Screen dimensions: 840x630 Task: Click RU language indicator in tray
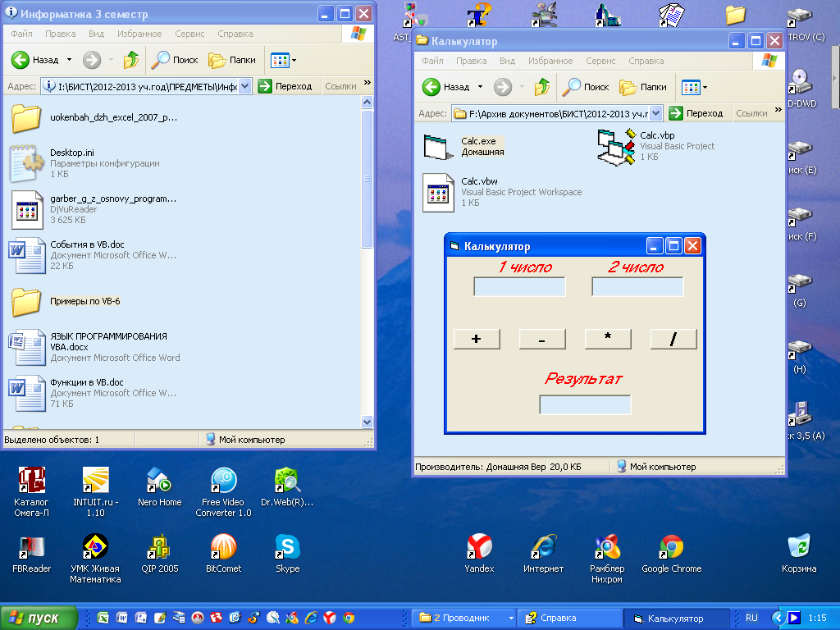click(x=751, y=619)
